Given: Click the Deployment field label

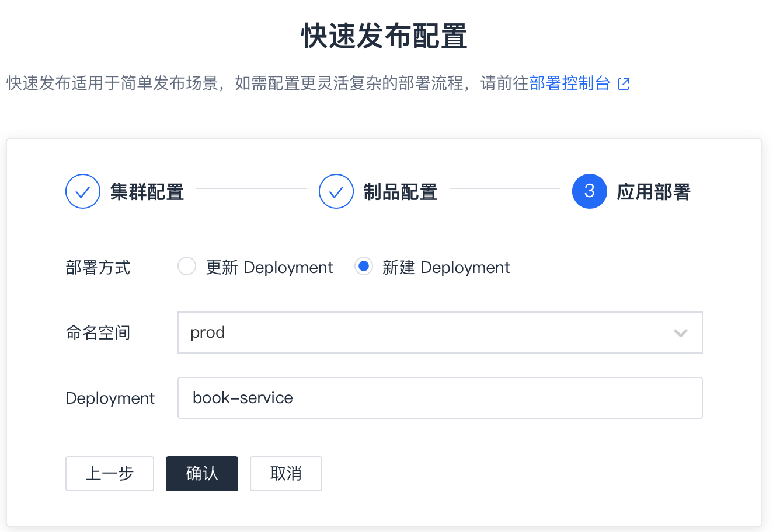Looking at the screenshot, I should pos(110,398).
